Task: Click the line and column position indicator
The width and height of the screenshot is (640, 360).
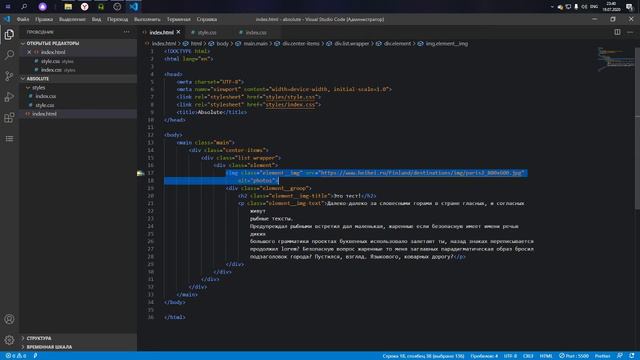Action: coord(423,356)
